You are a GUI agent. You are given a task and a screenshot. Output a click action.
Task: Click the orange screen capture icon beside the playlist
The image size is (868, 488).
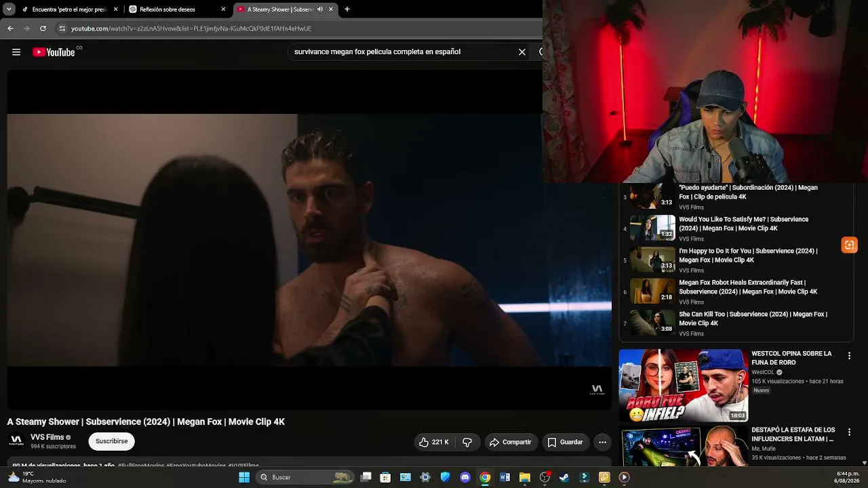click(x=849, y=245)
